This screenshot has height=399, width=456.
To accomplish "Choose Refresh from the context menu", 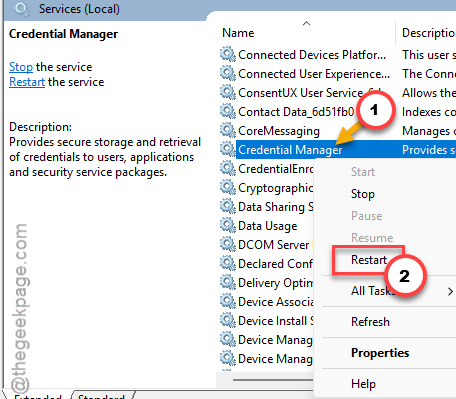I will click(x=370, y=322).
